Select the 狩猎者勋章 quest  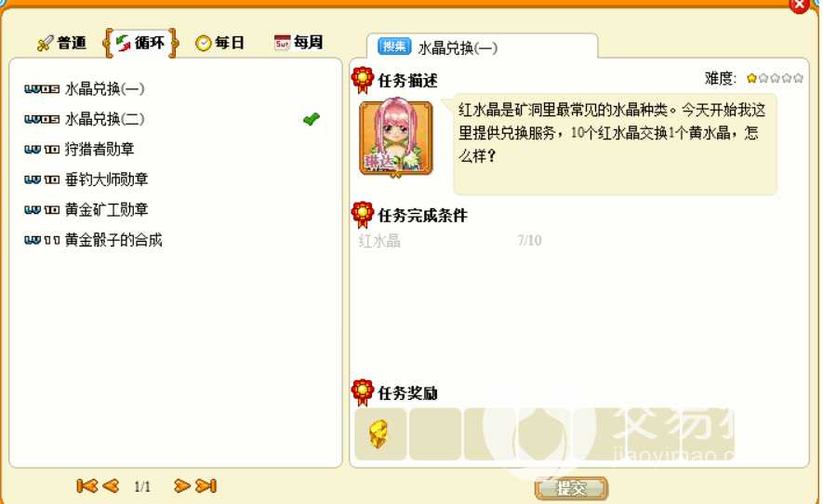click(79, 149)
